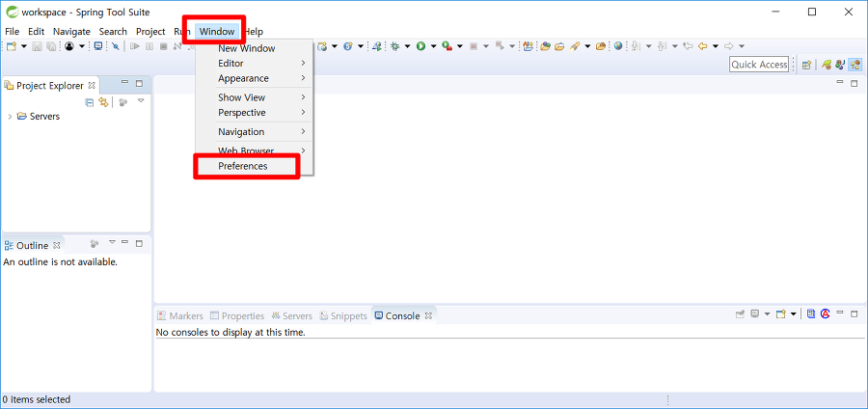The height and width of the screenshot is (409, 868).
Task: Click inside the Quick Access field
Action: (x=759, y=65)
